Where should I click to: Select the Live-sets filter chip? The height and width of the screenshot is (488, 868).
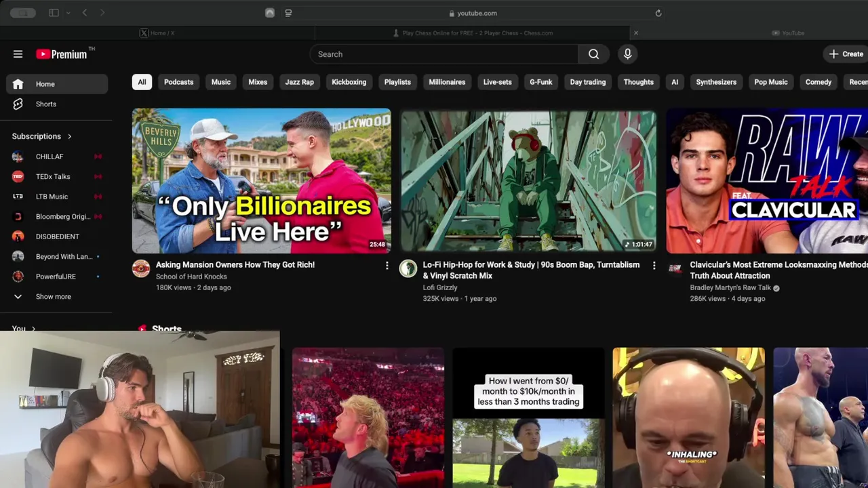coord(497,82)
